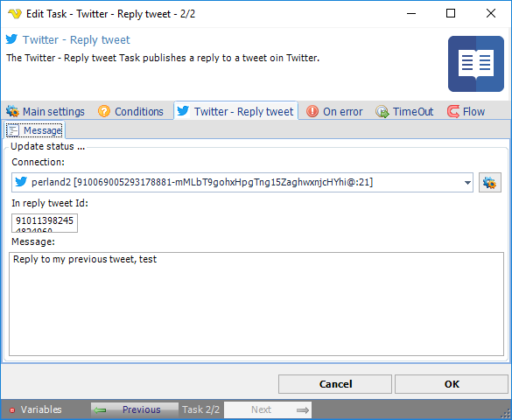The height and width of the screenshot is (420, 512).
Task: Click the Twitter bird icon in the header
Action: pyautogui.click(x=11, y=39)
